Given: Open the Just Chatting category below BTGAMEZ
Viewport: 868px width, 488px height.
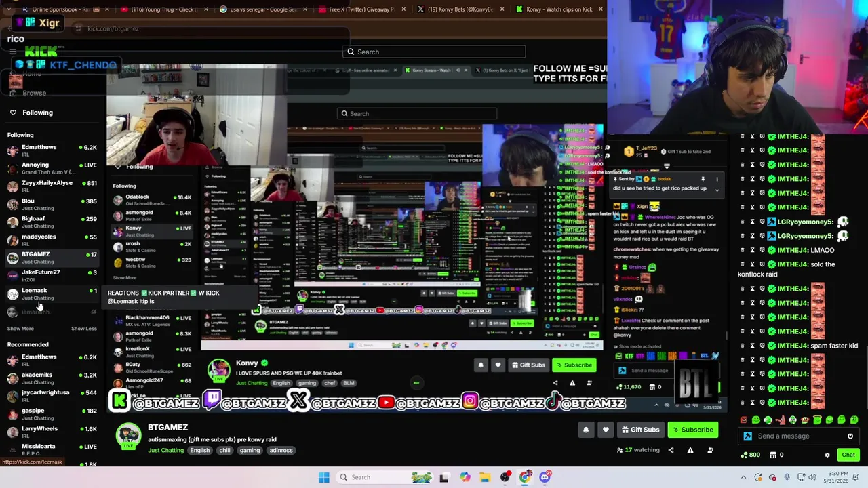Looking at the screenshot, I should (166, 451).
